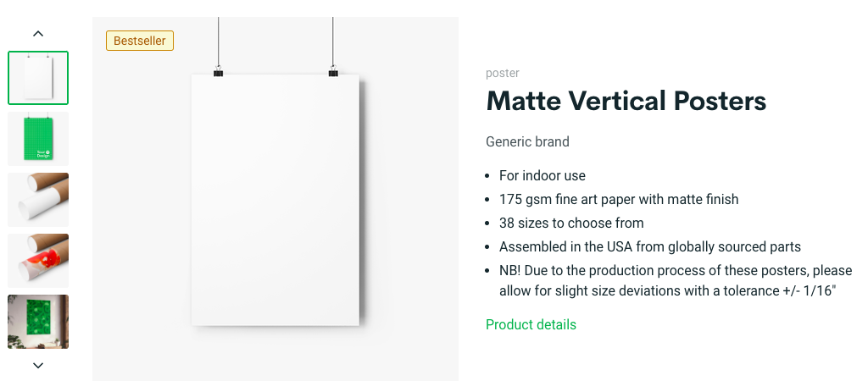Click the large hanging poster preview image
The height and width of the screenshot is (381, 868).
coord(275,199)
